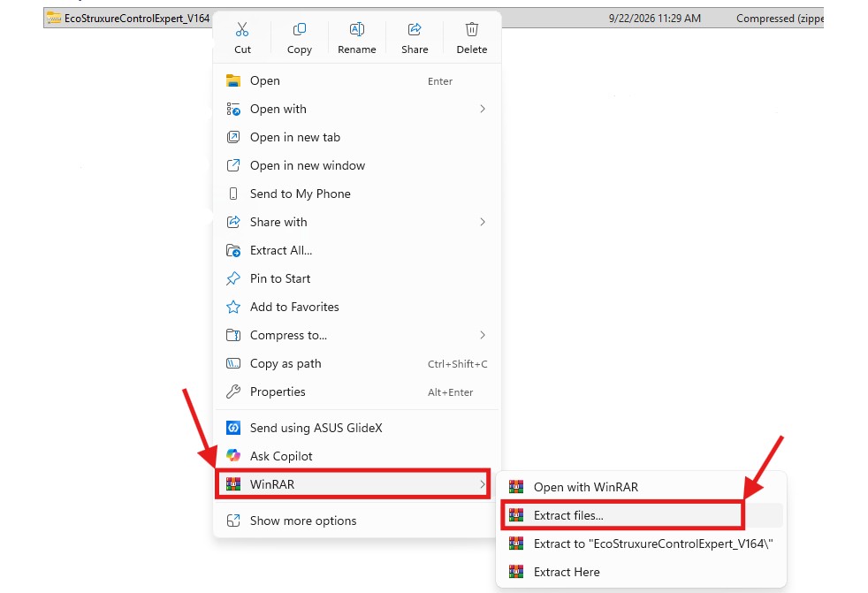
Task: Click the Show more options icon
Action: 233,521
